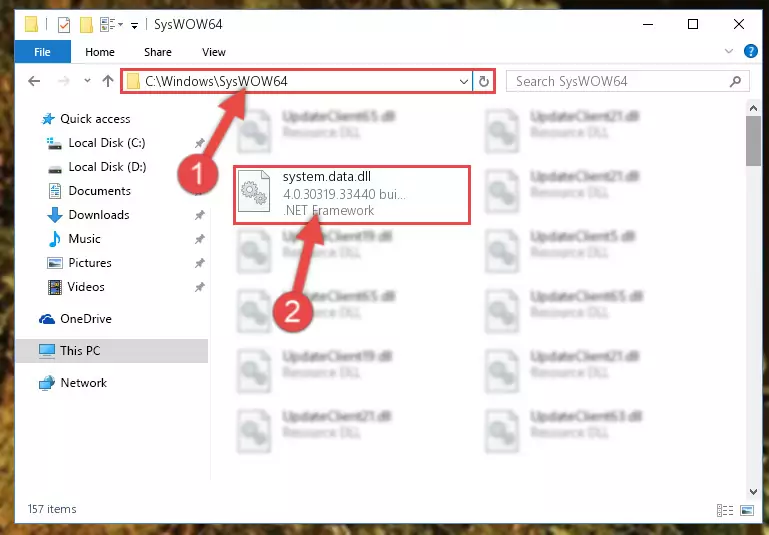The height and width of the screenshot is (535, 769).
Task: Open Music folder in sidebar
Action: (x=84, y=239)
